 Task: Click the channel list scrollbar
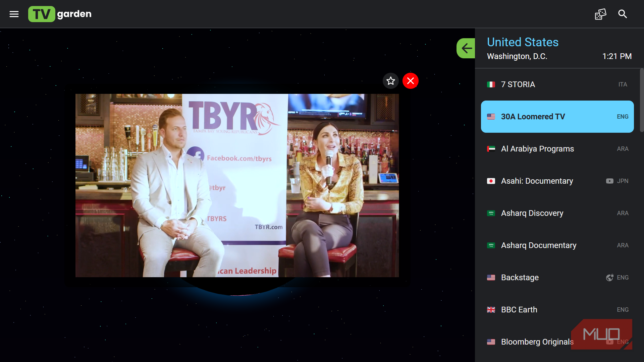pos(642,101)
